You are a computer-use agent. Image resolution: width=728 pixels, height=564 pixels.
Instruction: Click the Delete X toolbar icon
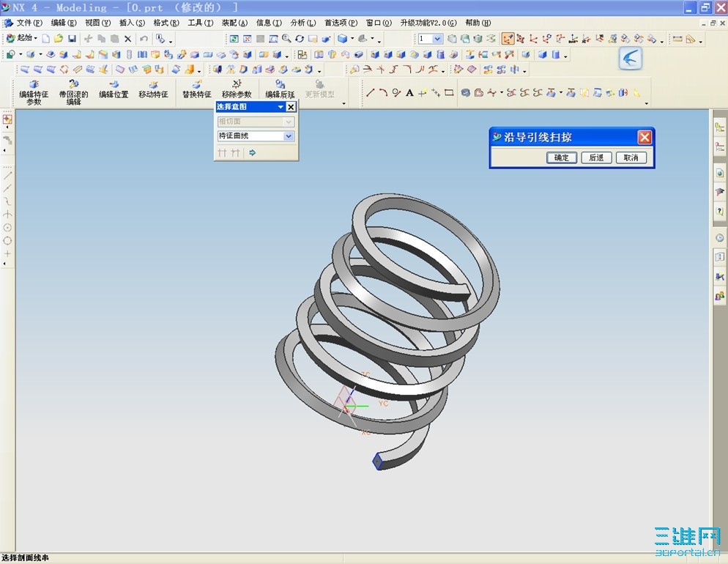(x=127, y=39)
